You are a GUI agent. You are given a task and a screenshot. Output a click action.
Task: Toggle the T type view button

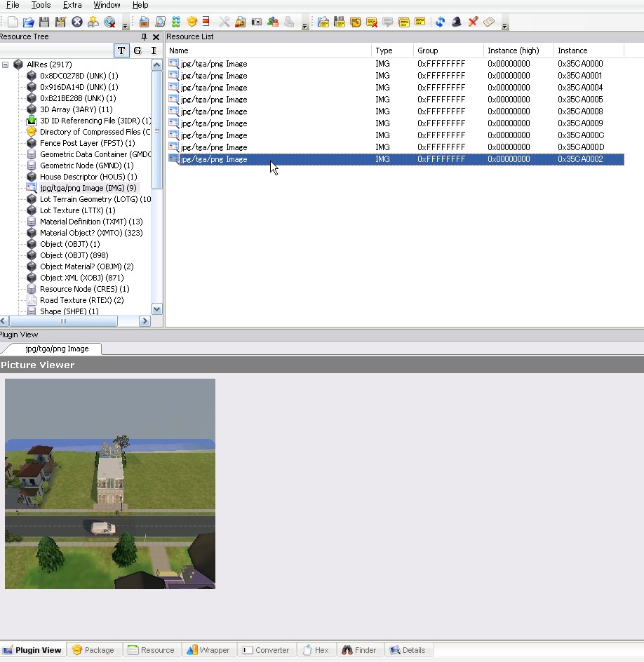point(121,50)
